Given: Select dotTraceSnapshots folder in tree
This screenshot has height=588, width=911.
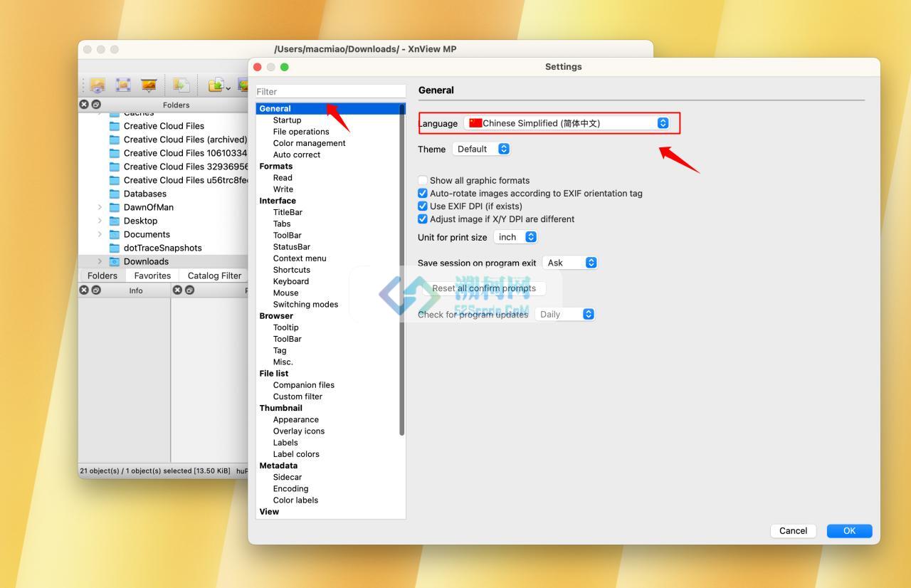Looking at the screenshot, I should point(162,248).
